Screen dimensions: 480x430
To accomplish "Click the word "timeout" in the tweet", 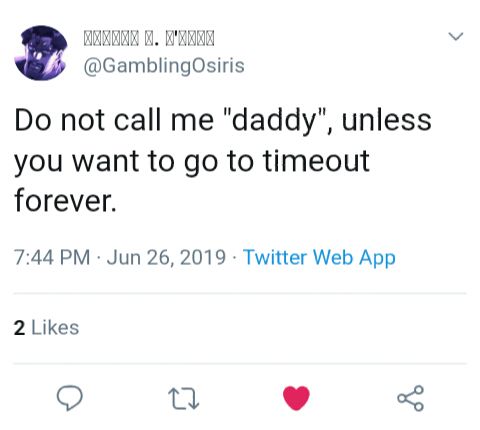I will click(x=316, y=160).
